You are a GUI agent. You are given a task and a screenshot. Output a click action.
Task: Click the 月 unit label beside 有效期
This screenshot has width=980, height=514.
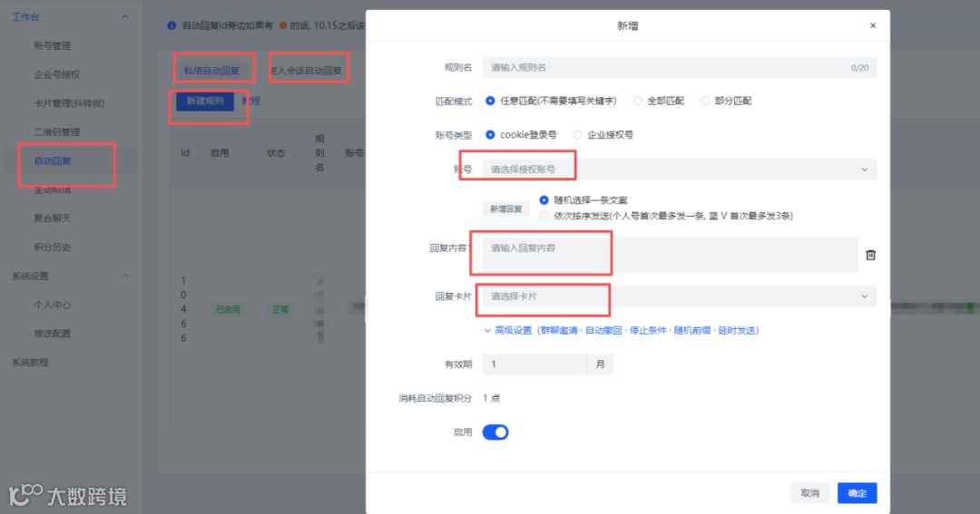[601, 364]
